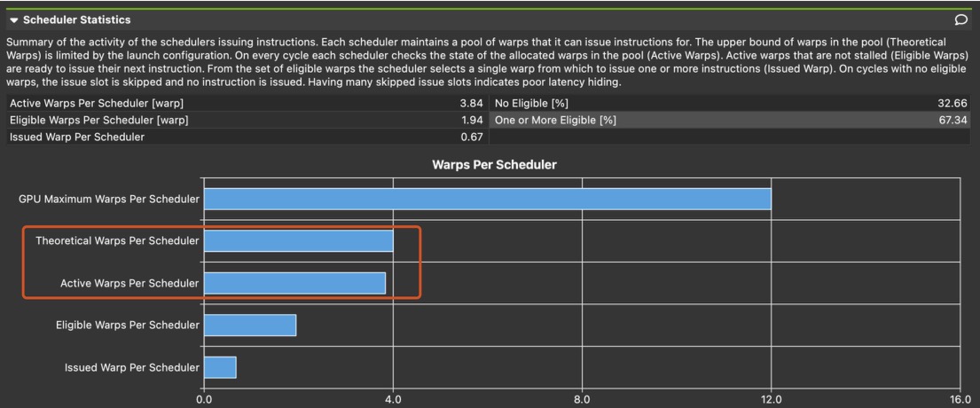Click the Theoretical Warps Per Scheduler bar
The height and width of the screenshot is (408, 980).
click(x=299, y=240)
